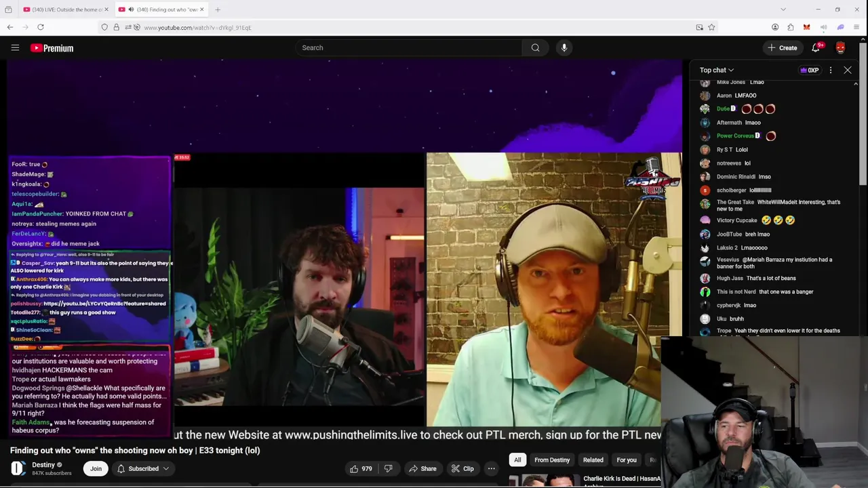Image resolution: width=868 pixels, height=488 pixels.
Task: Open Destiny channel avatar
Action: coord(18,468)
